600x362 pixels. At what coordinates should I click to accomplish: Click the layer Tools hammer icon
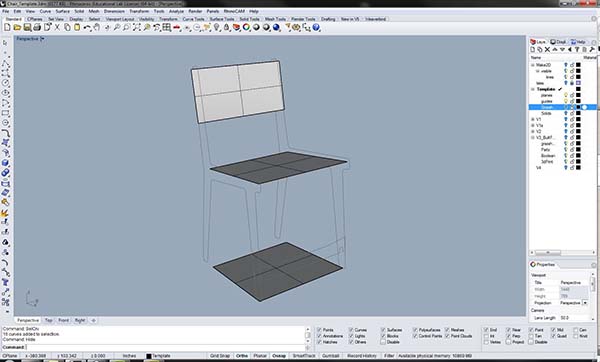point(592,50)
